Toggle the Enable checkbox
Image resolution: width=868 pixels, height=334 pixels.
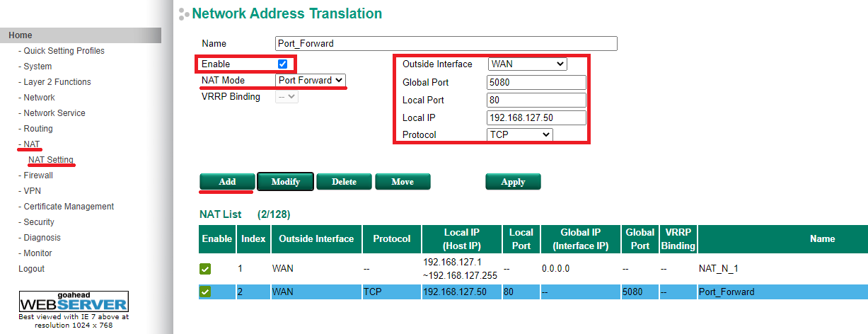pos(282,64)
